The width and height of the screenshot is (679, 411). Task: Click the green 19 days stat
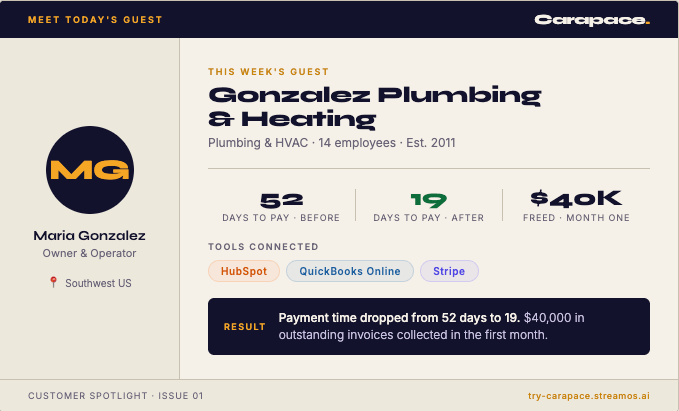[x=429, y=206]
